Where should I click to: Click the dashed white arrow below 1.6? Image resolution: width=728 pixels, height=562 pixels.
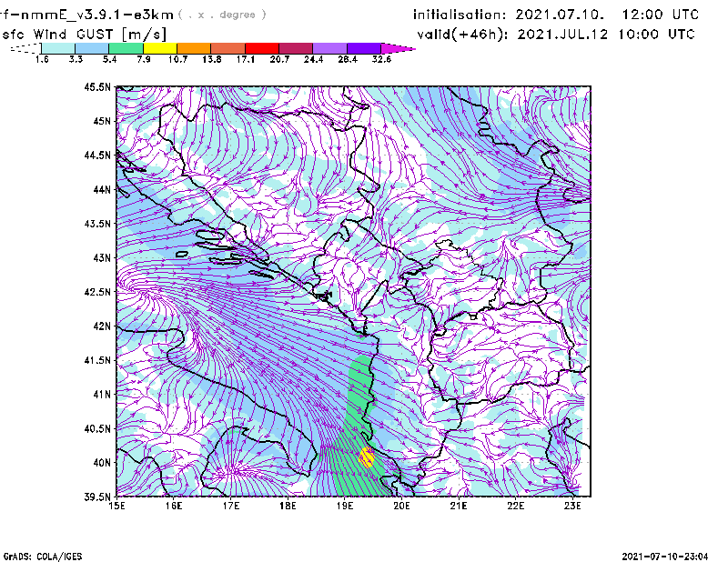tap(25, 48)
